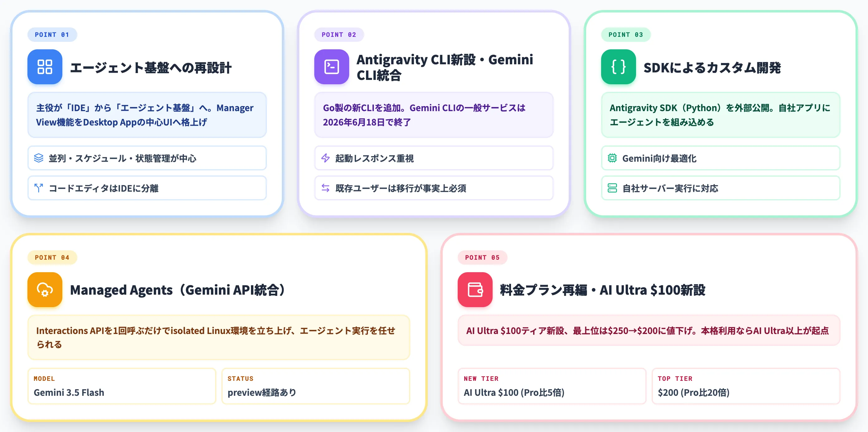The height and width of the screenshot is (432, 868).
Task: Click heading 料金プラン再編・AI Ultra $100新設
Action: click(602, 290)
